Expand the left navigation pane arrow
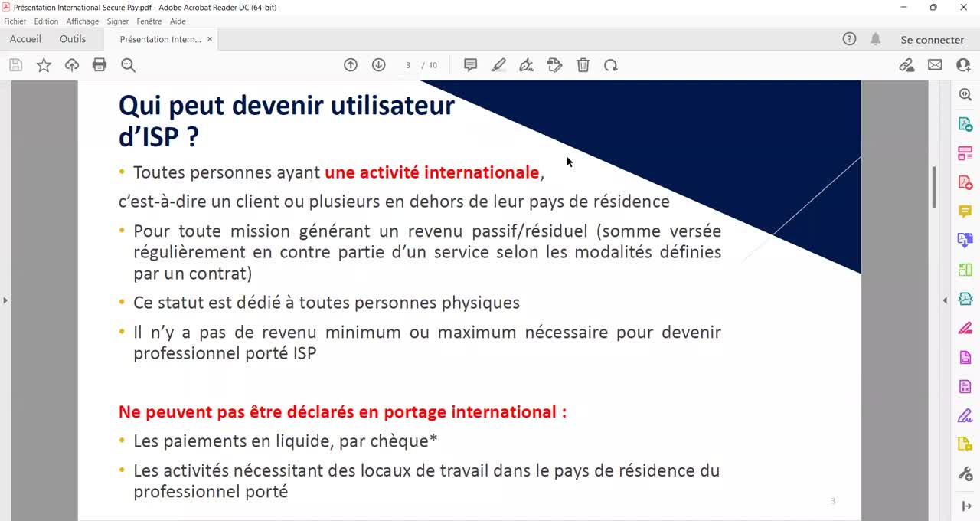Screen dimensions: 980x521 (x=5, y=300)
